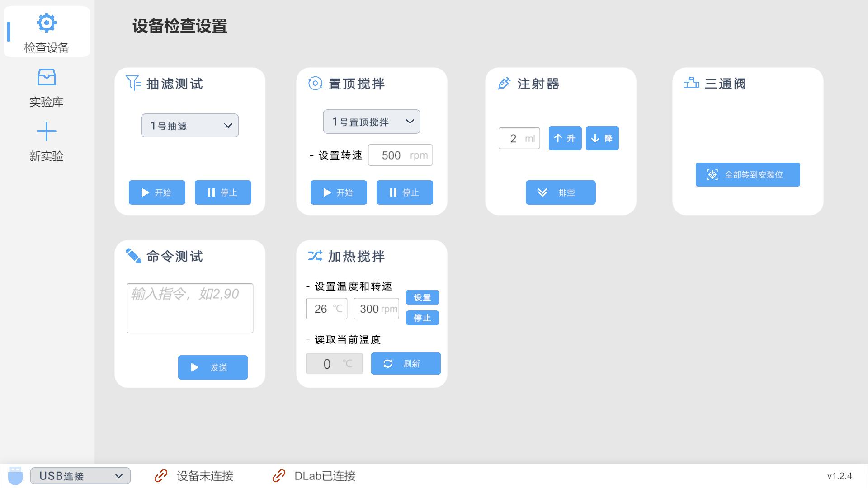
Task: Click the 全部转到安装位 button
Action: coord(747,174)
